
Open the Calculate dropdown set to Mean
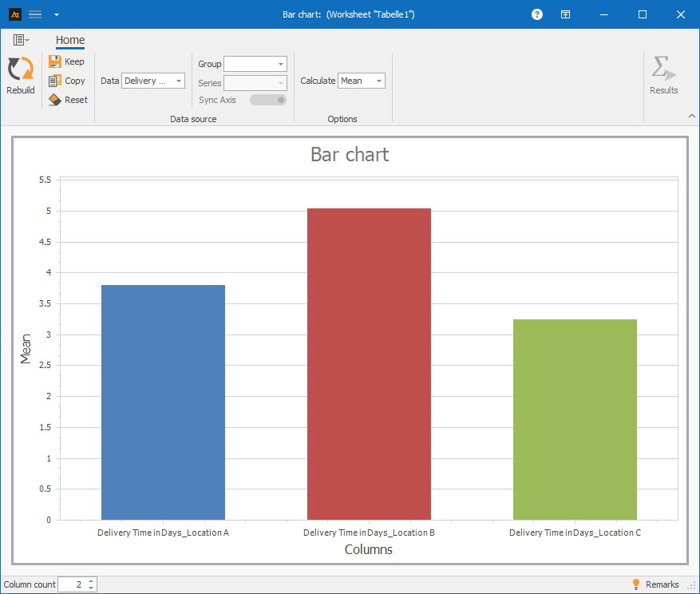[361, 81]
